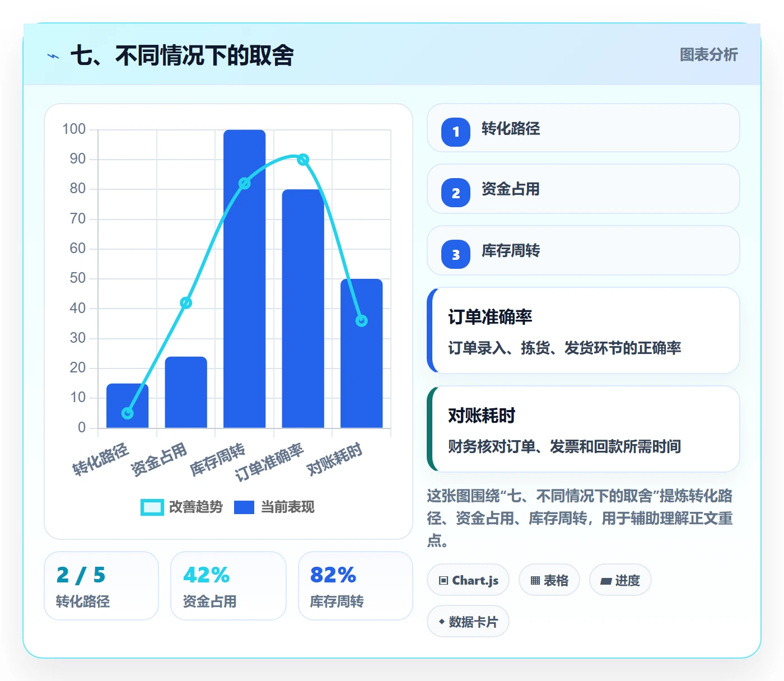Select the 进度 tag

pyautogui.click(x=620, y=580)
